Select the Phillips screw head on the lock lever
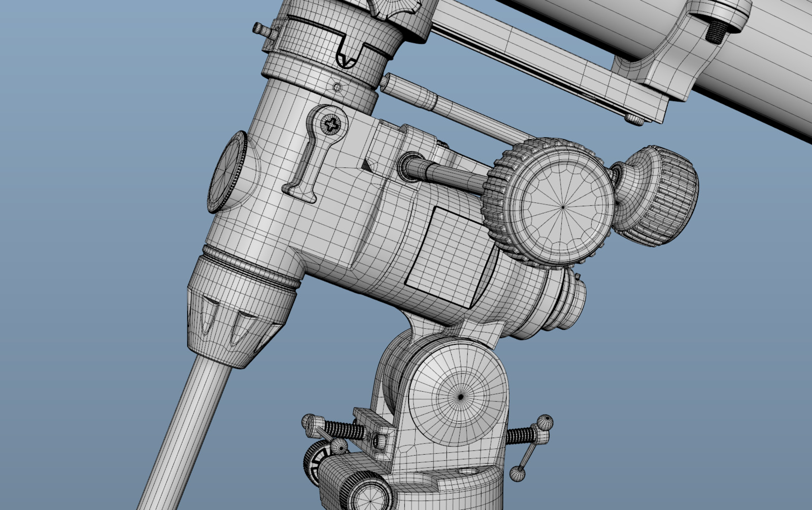This screenshot has width=812, height=510. coord(332,124)
